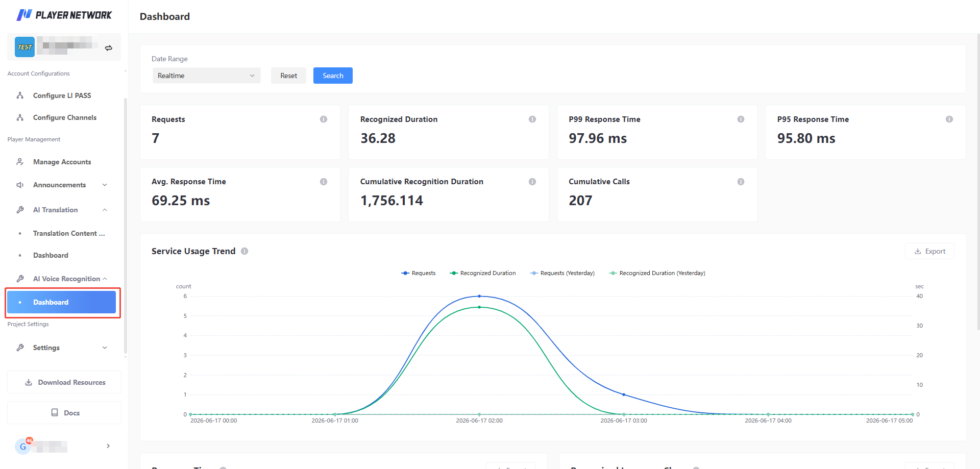
Task: Click the blue Search button
Action: (x=333, y=76)
